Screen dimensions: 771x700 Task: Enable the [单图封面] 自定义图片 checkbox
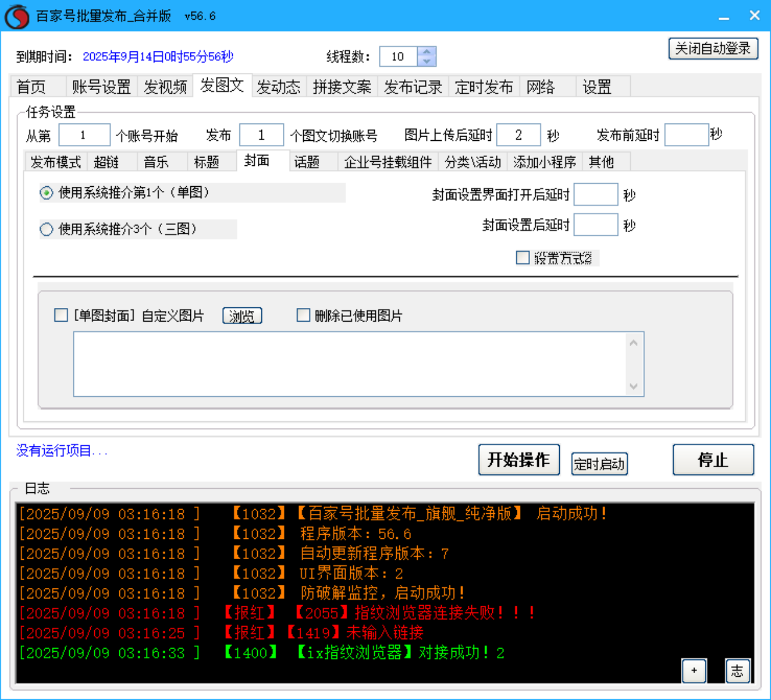pyautogui.click(x=60, y=315)
